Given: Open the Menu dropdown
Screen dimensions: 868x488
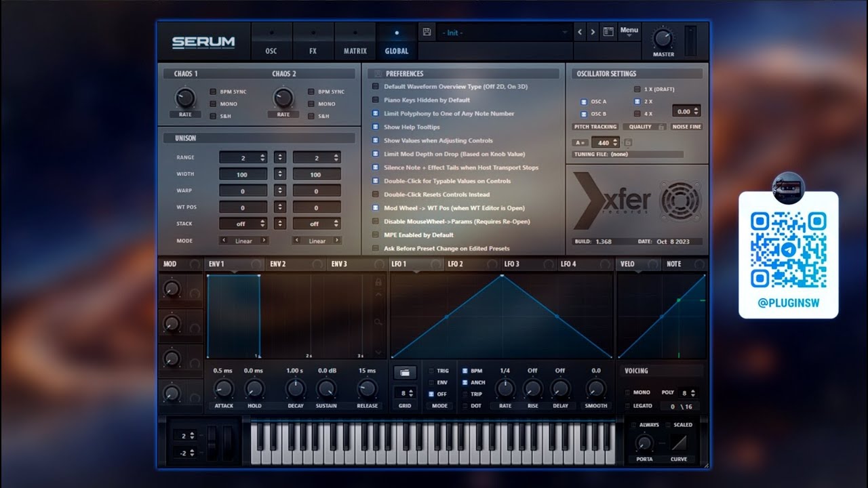Looking at the screenshot, I should (629, 31).
